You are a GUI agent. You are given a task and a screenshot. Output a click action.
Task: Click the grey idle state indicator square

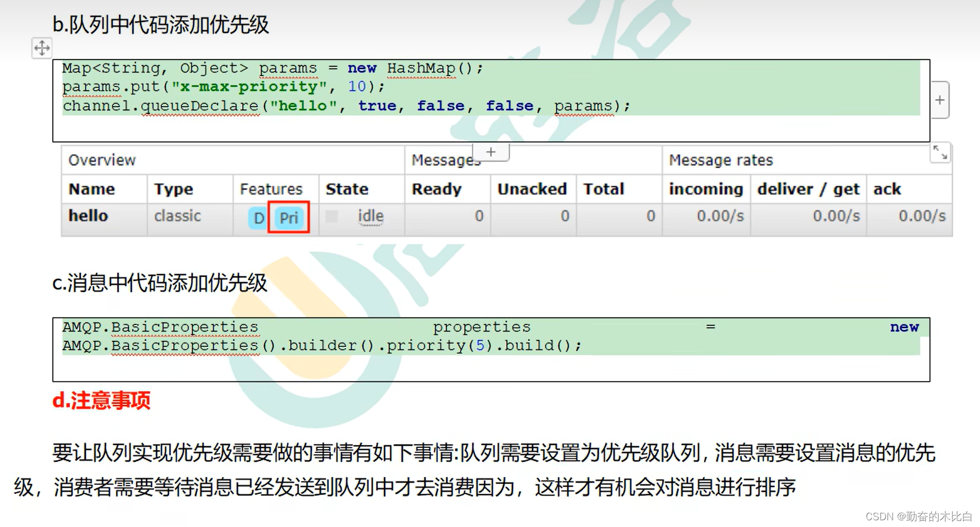pyautogui.click(x=332, y=216)
